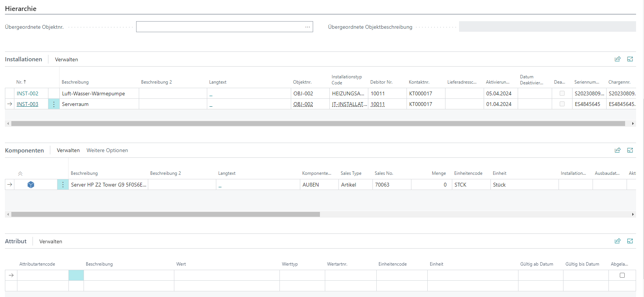
Task: Expand Komponenten part to full view
Action: [630, 150]
